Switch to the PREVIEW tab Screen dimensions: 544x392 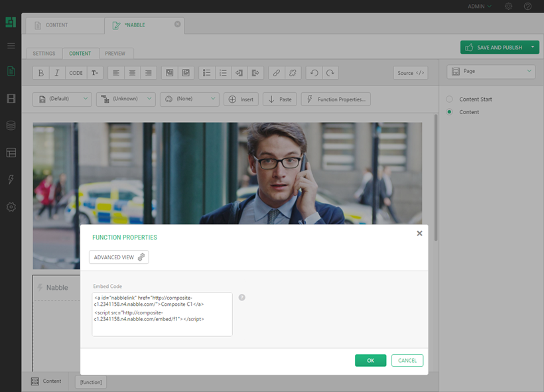click(x=115, y=53)
